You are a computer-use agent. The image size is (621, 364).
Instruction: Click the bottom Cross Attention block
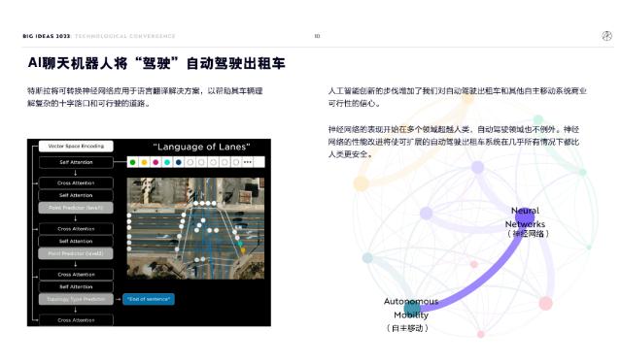tap(76, 320)
